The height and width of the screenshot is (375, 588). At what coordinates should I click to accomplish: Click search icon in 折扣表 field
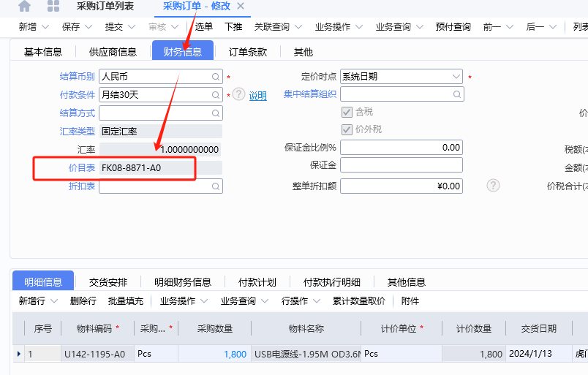pos(216,186)
